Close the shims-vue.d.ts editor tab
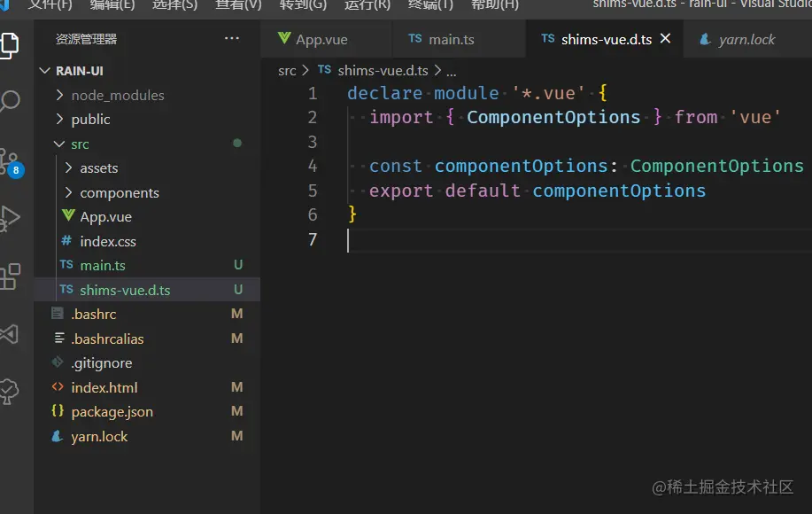Viewport: 812px width, 514px height. coord(666,39)
